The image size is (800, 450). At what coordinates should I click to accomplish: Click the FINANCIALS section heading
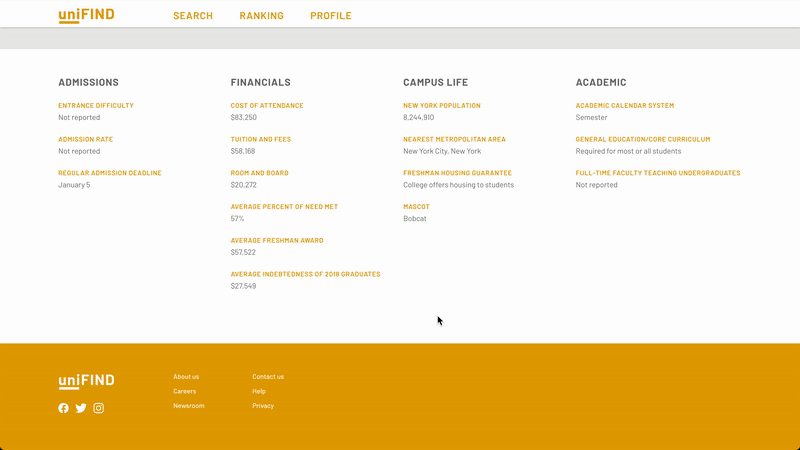(260, 82)
